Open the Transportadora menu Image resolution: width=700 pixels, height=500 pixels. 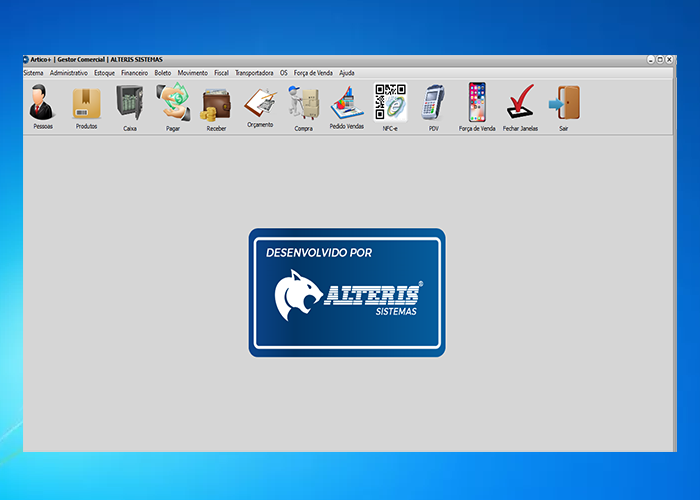[254, 73]
